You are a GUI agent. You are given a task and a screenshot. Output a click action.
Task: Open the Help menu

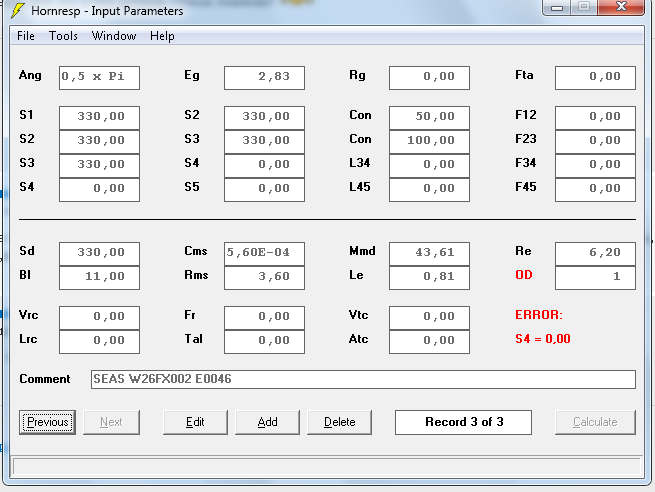coord(162,36)
